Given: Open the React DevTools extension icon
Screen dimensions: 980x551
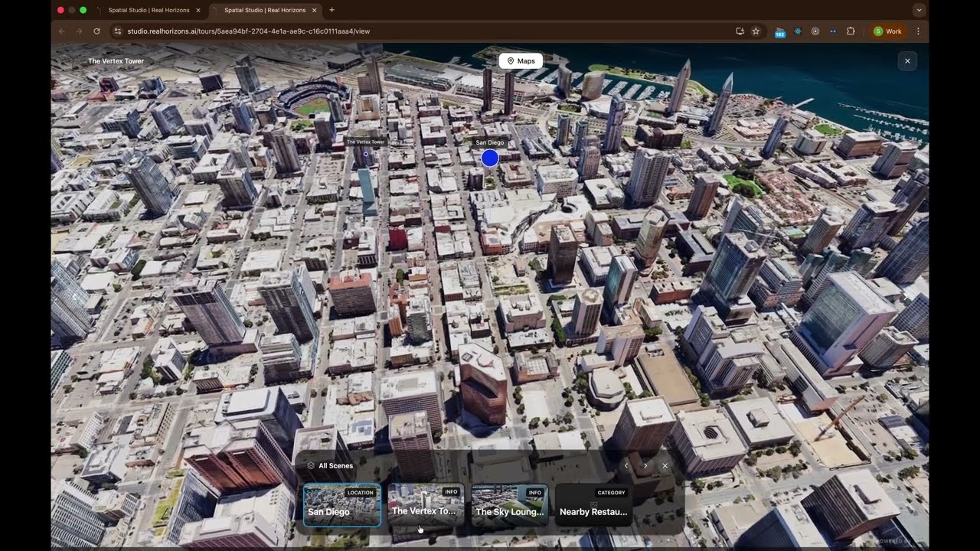Looking at the screenshot, I should pyautogui.click(x=798, y=31).
